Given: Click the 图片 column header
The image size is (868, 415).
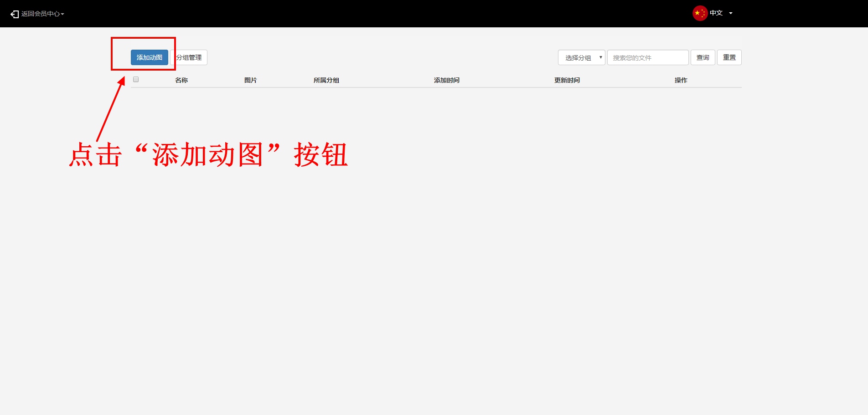Looking at the screenshot, I should point(250,80).
